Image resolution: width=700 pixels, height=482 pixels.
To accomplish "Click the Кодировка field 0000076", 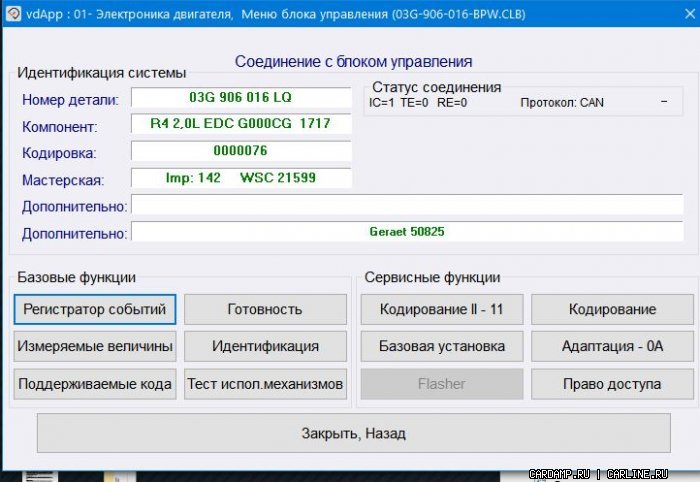I will tap(241, 151).
